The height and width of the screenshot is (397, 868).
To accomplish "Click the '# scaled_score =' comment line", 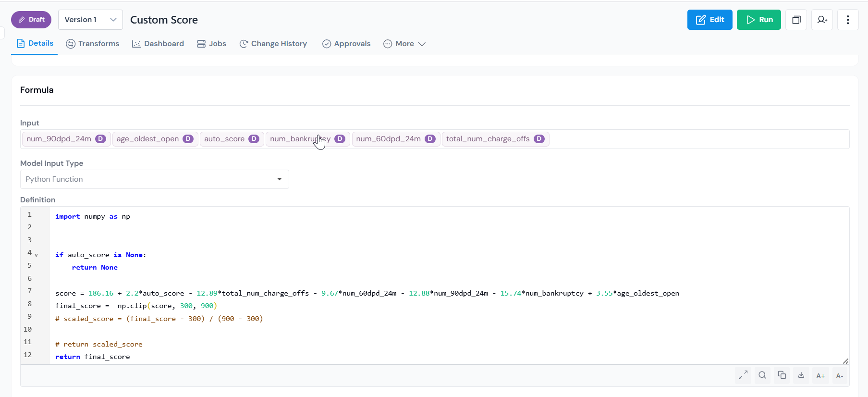I will (x=159, y=319).
